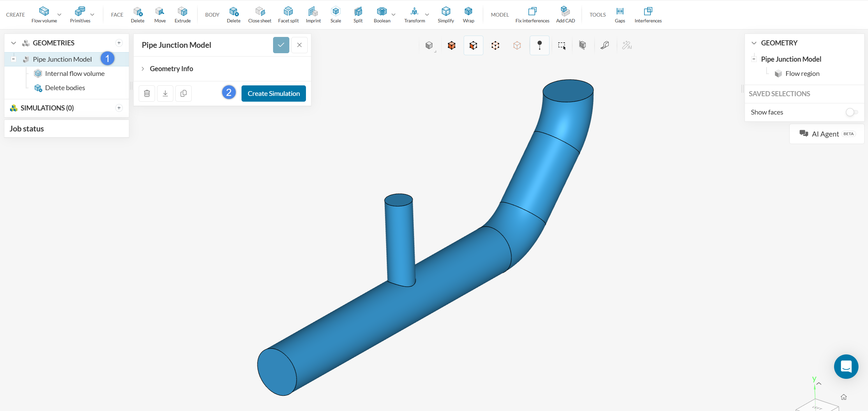This screenshot has height=411, width=868.
Task: Open the Boolean operation tool
Action: point(382,11)
